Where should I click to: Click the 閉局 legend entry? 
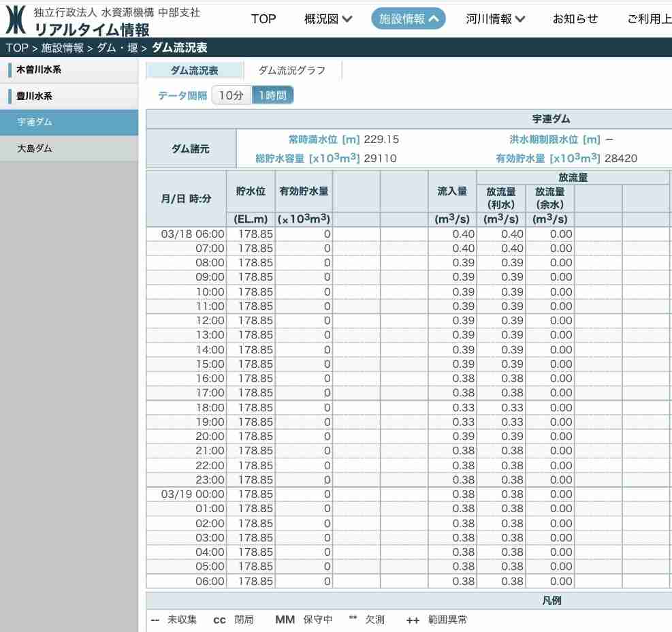click(x=244, y=620)
